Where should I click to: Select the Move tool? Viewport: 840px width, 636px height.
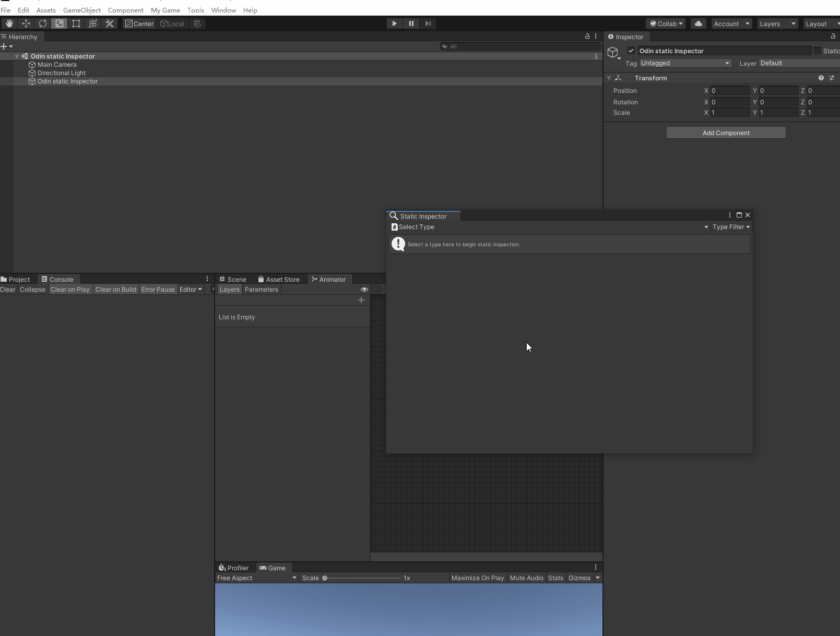[x=26, y=23]
